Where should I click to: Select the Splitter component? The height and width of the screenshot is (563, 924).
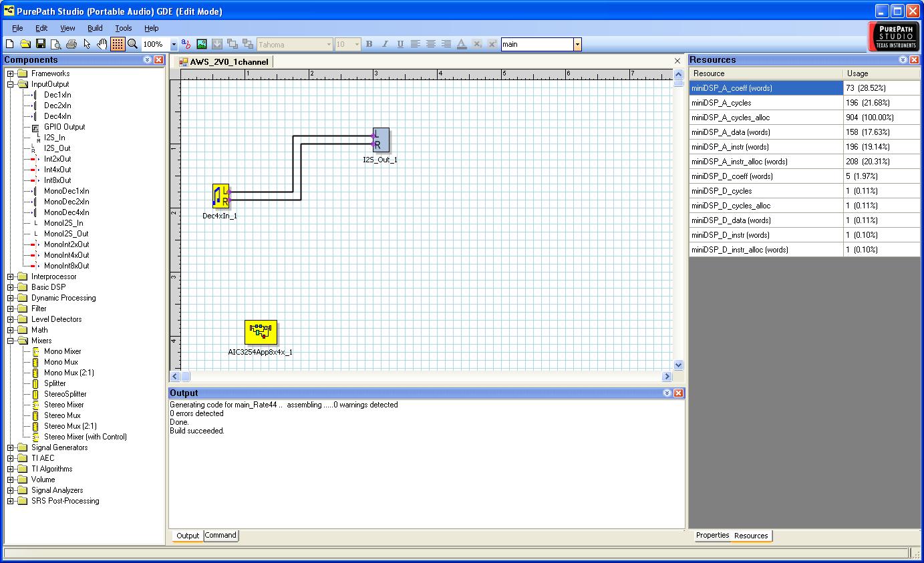coord(55,383)
